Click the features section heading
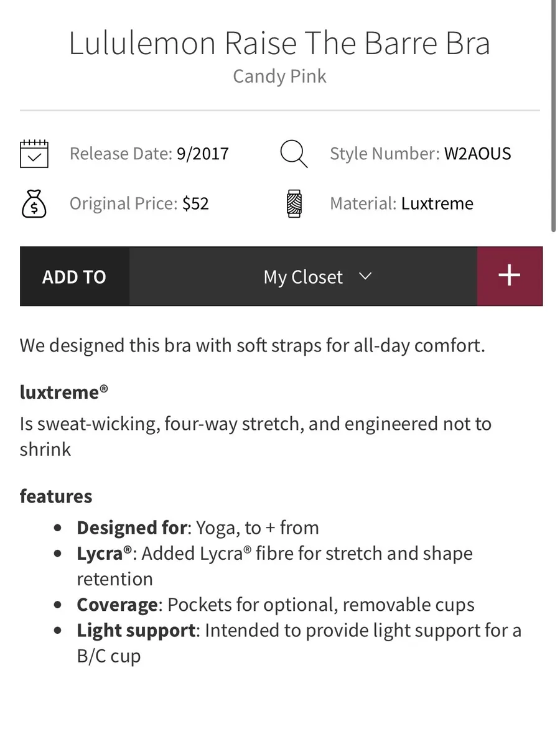Image resolution: width=560 pixels, height=752 pixels. tap(56, 496)
